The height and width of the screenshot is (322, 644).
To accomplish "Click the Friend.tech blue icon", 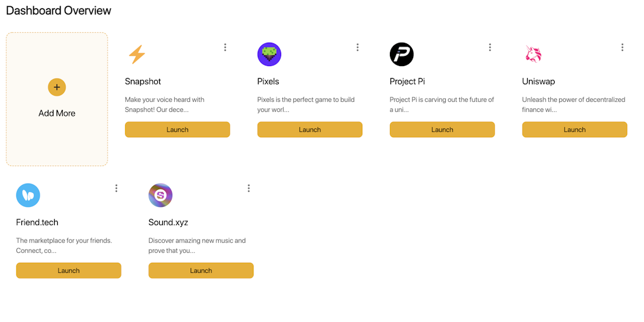I will pyautogui.click(x=28, y=196).
